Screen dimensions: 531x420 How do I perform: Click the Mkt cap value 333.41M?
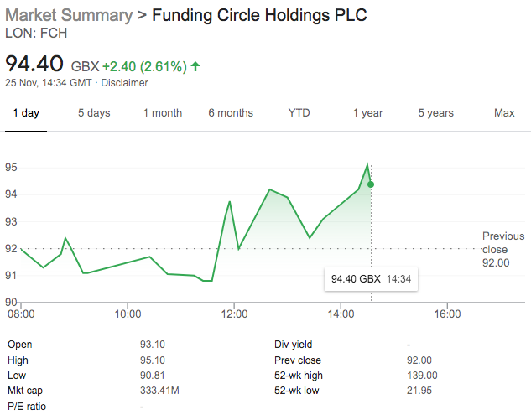[x=159, y=391]
